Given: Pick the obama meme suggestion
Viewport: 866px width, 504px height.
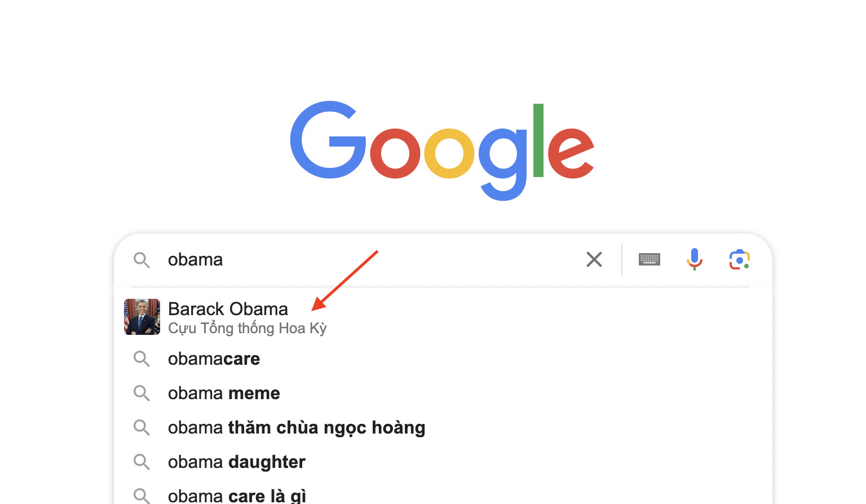Looking at the screenshot, I should (x=224, y=394).
